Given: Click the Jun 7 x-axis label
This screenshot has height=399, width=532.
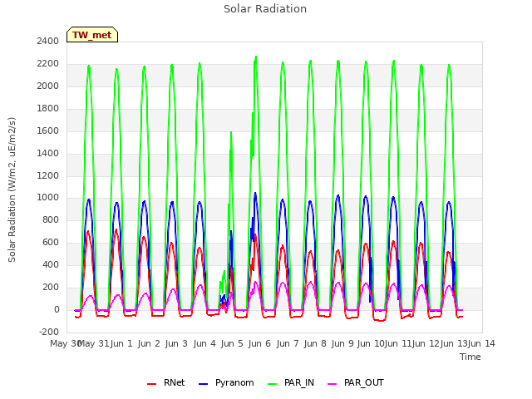Looking at the screenshot, I should click(x=288, y=343).
